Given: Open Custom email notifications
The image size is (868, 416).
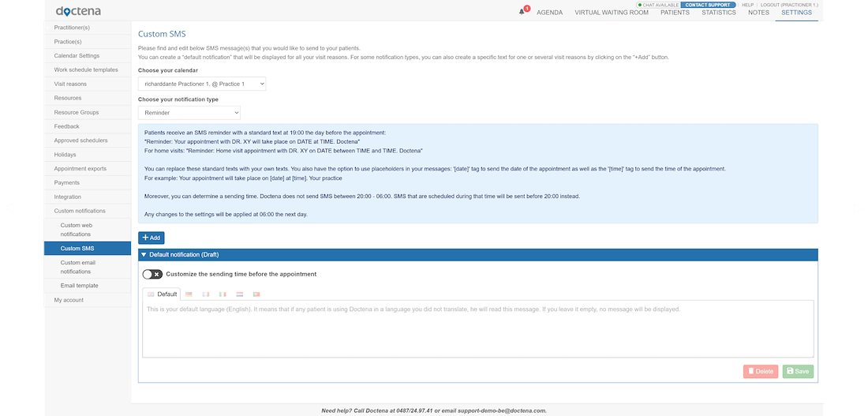Looking at the screenshot, I should [x=88, y=267].
